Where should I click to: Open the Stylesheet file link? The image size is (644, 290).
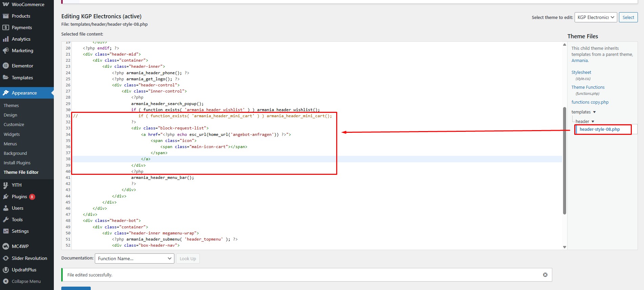(581, 72)
